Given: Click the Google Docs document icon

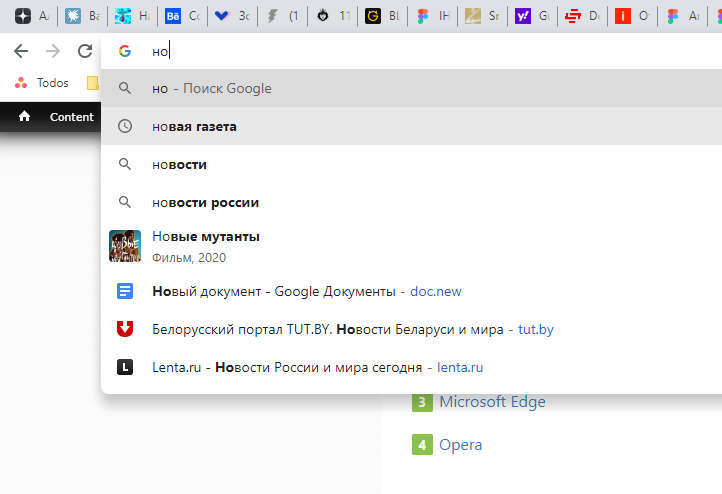Looking at the screenshot, I should click(x=125, y=291).
